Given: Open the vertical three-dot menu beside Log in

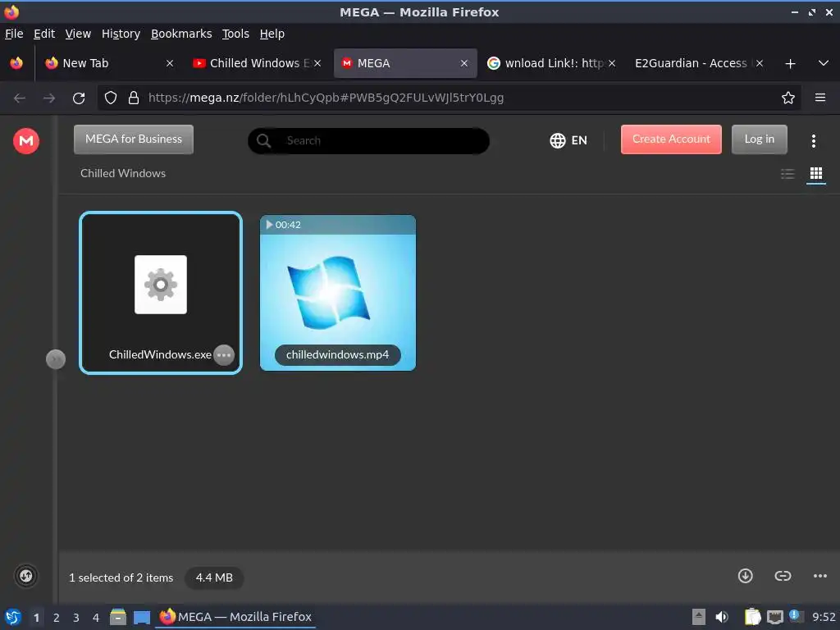Looking at the screenshot, I should tap(813, 141).
